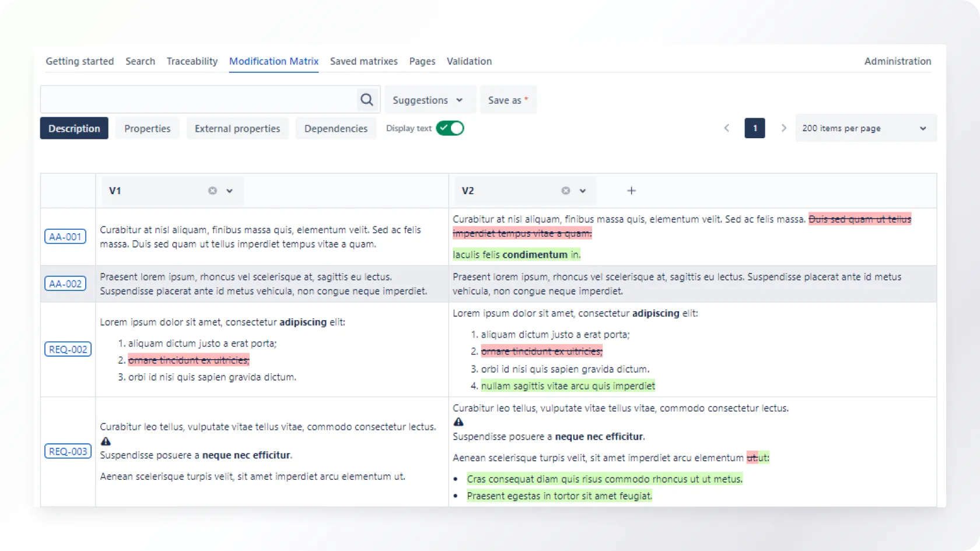Click inside the search input field
980x551 pixels.
click(x=198, y=100)
